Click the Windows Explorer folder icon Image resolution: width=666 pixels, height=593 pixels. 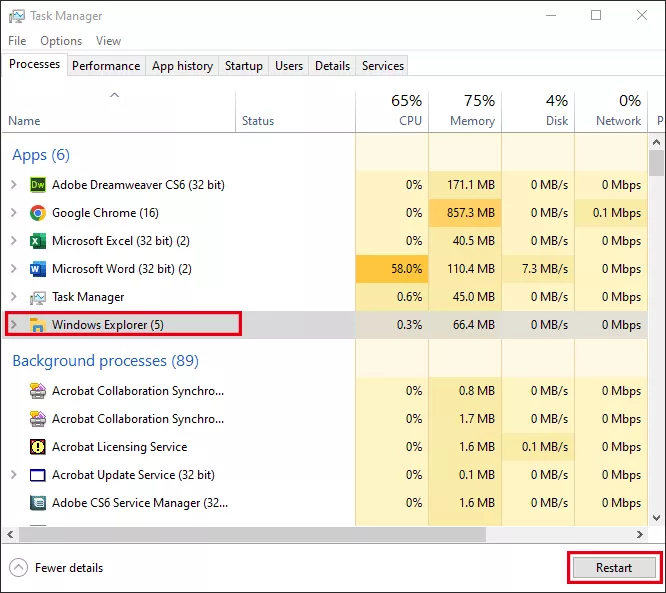[x=38, y=325]
